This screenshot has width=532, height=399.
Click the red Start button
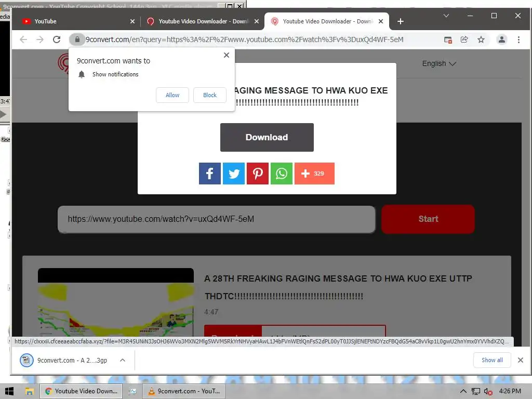tap(428, 219)
